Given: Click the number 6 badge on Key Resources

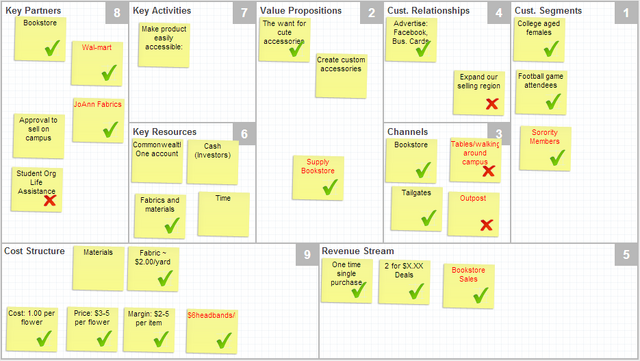Looking at the screenshot, I should pos(244,134).
